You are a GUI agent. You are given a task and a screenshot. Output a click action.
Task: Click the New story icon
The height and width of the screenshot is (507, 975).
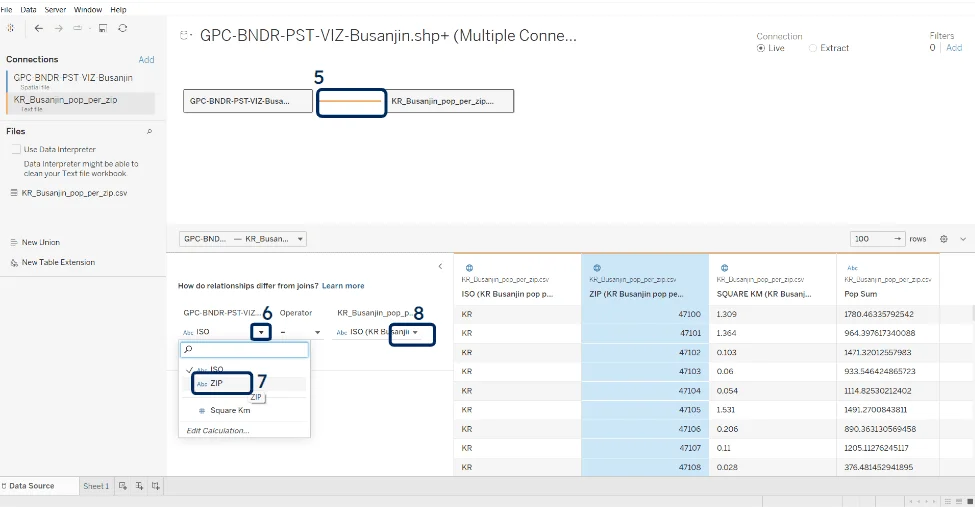point(155,486)
